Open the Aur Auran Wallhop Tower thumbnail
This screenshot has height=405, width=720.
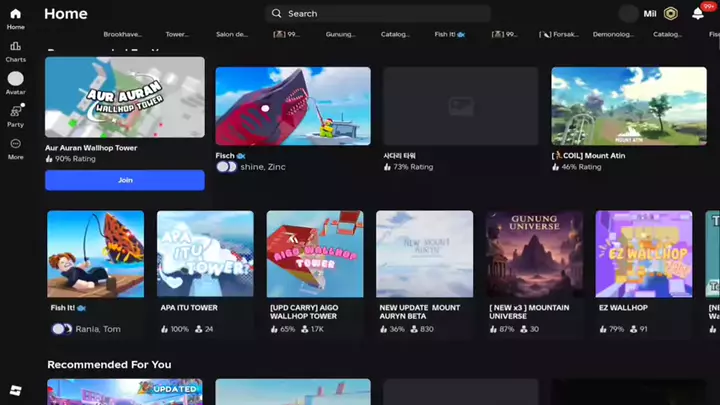point(125,97)
